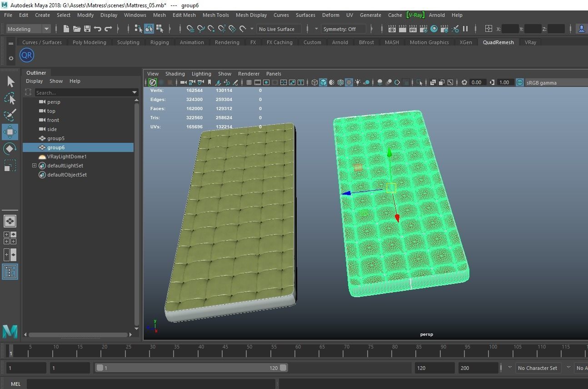Open a scene using the folder icon
588x389 pixels.
77,29
